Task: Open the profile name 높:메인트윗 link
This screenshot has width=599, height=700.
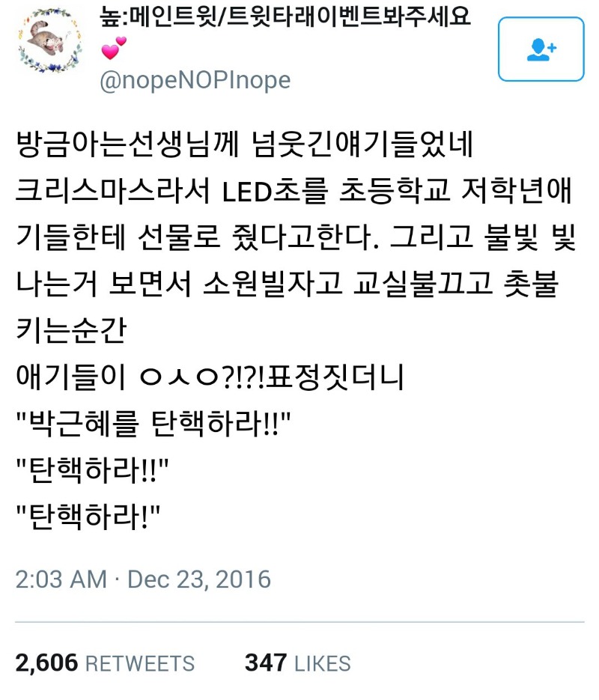Action: [x=286, y=16]
